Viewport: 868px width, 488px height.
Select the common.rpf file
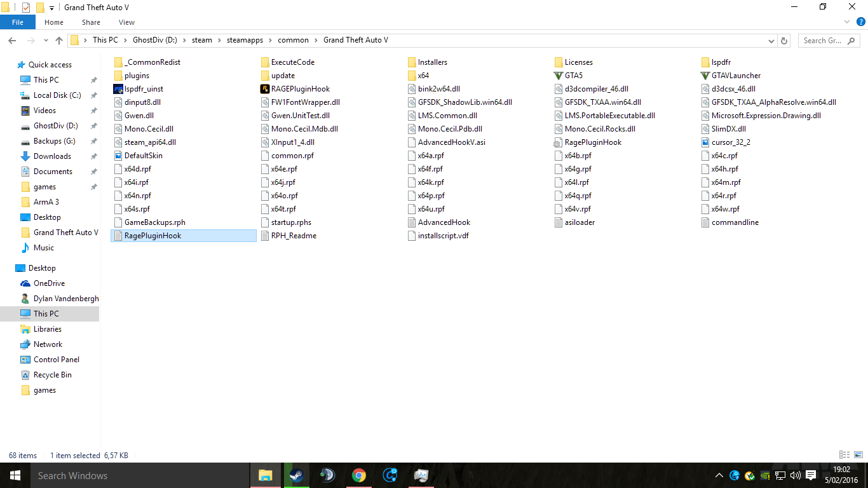(x=287, y=156)
